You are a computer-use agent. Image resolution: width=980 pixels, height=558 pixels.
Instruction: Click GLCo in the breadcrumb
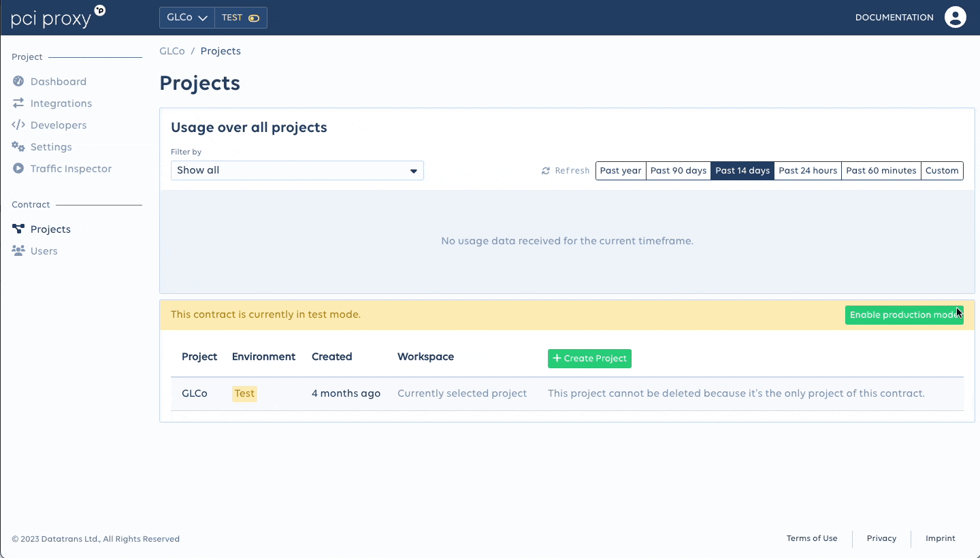click(172, 51)
